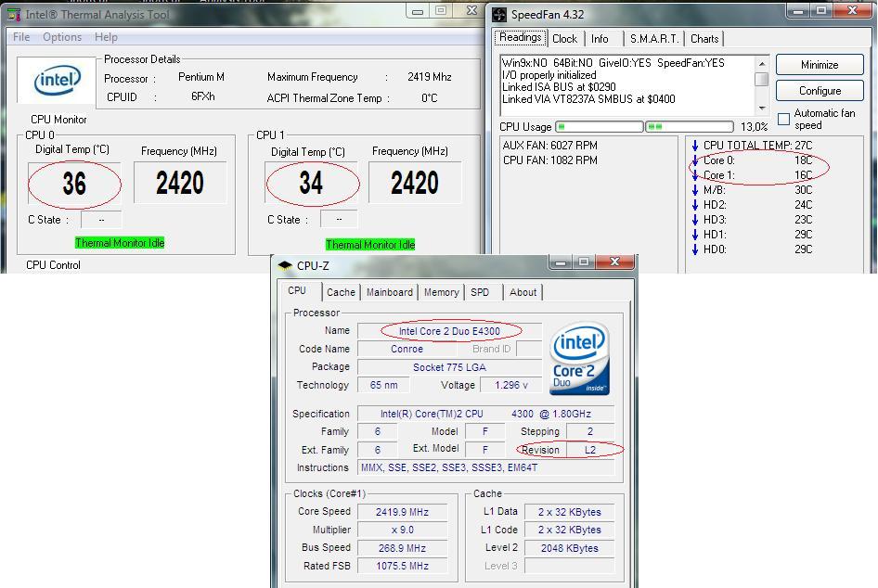Click the SpeedFan title bar icon

click(x=499, y=15)
